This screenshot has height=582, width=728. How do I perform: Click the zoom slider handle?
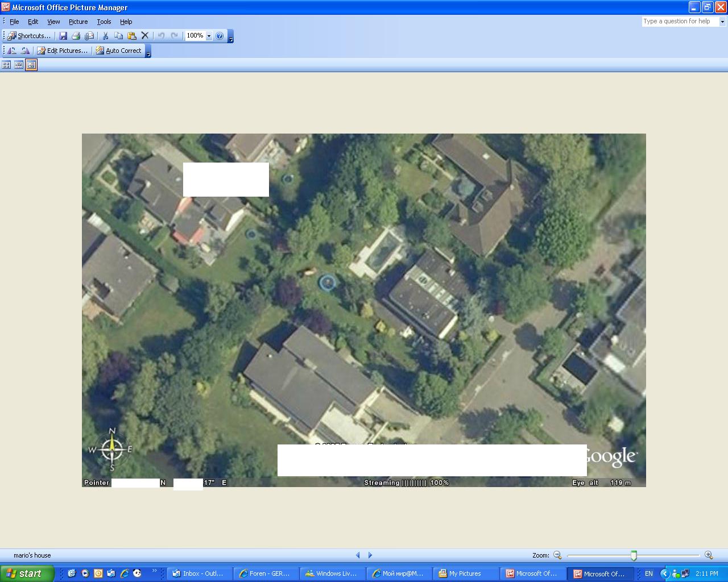pyautogui.click(x=634, y=555)
